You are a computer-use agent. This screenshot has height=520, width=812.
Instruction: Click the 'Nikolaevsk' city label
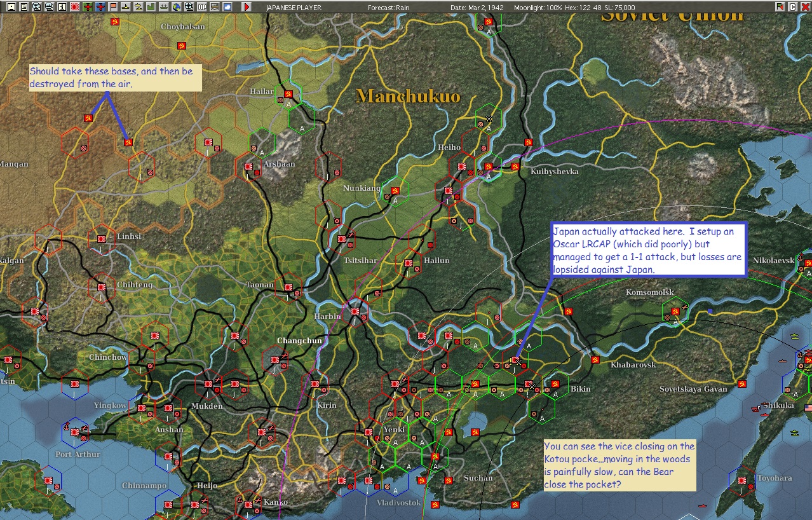click(x=773, y=261)
